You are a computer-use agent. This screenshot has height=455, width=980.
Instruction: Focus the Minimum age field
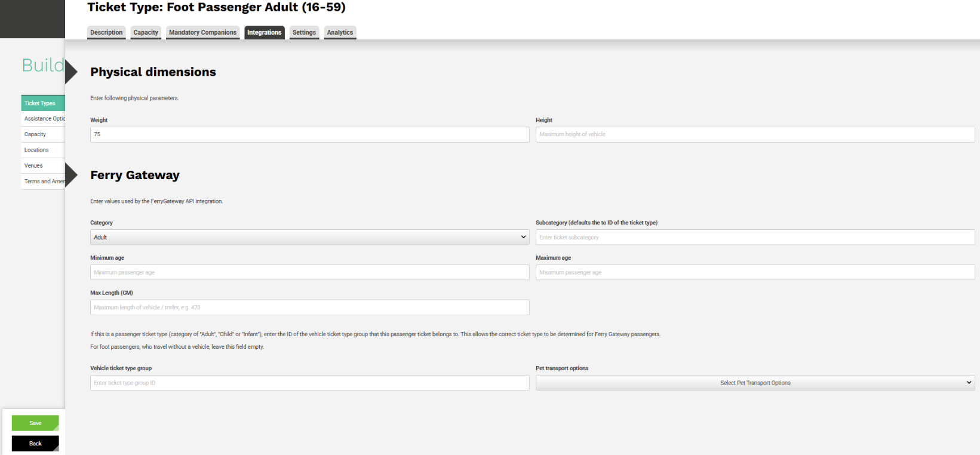309,272
